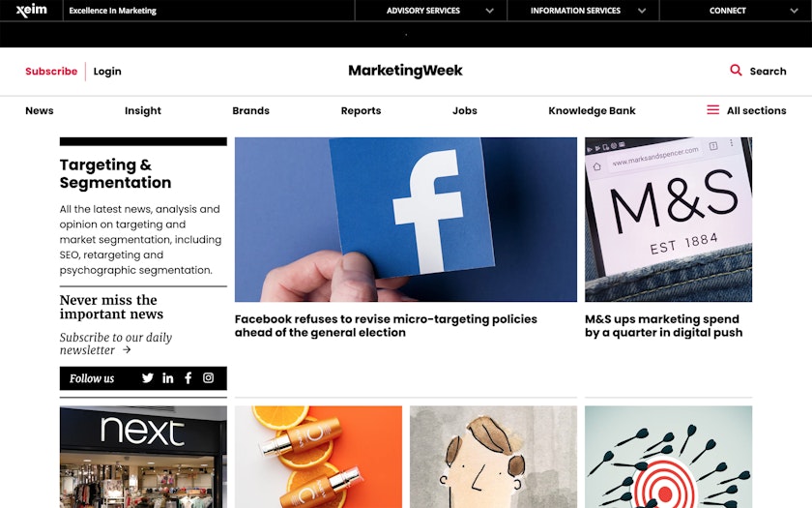The image size is (812, 508).
Task: Follow on Twitter icon
Action: click(x=148, y=378)
